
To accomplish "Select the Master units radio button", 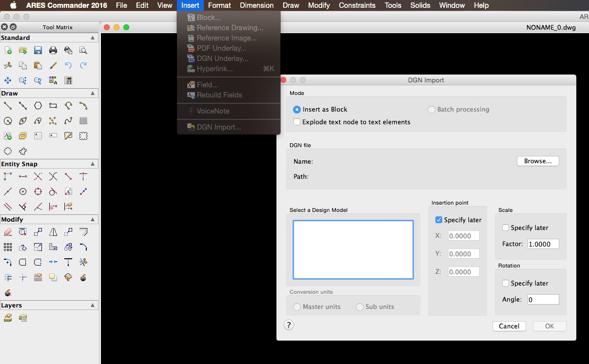I will pyautogui.click(x=296, y=307).
